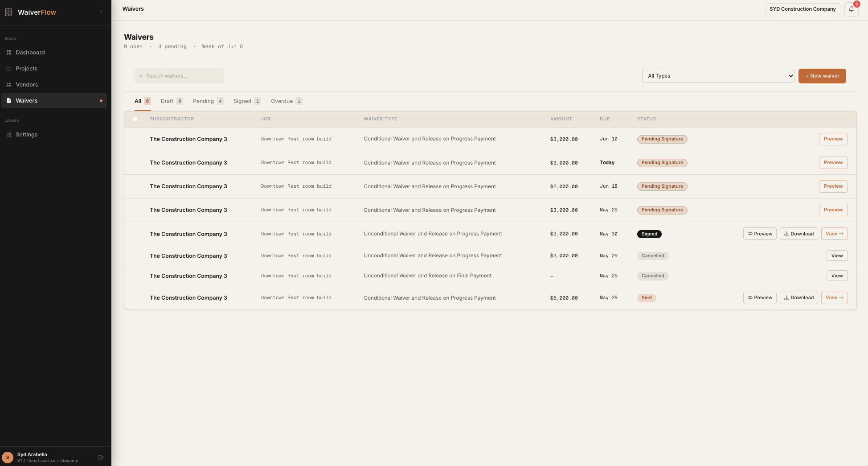Click the Search waivers input field
This screenshot has width=868, height=466.
[x=179, y=76]
